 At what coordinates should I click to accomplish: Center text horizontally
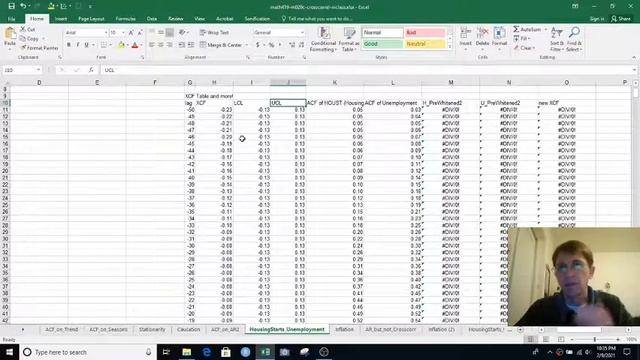coord(161,45)
